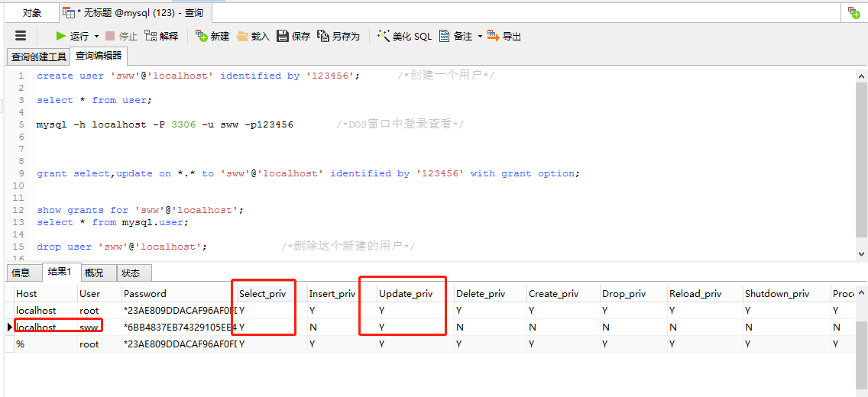This screenshot has width=868, height=397.
Task: Click the 备注 comment button
Action: click(455, 36)
